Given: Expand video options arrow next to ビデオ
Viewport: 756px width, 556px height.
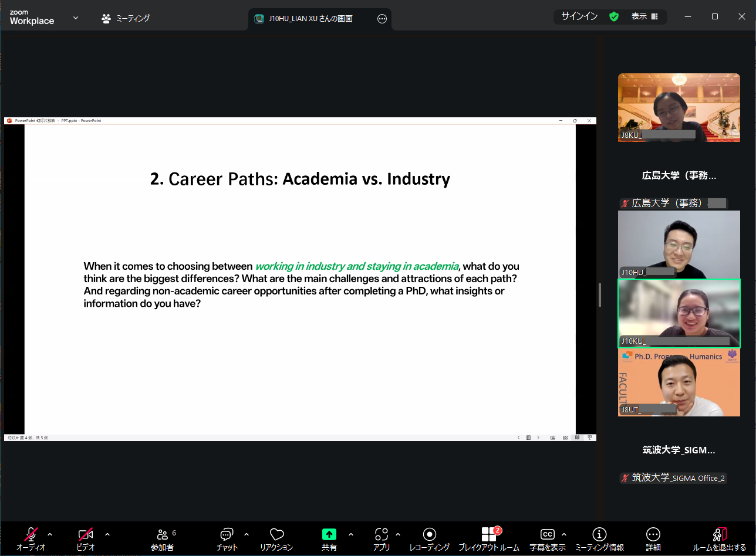Looking at the screenshot, I should (107, 534).
